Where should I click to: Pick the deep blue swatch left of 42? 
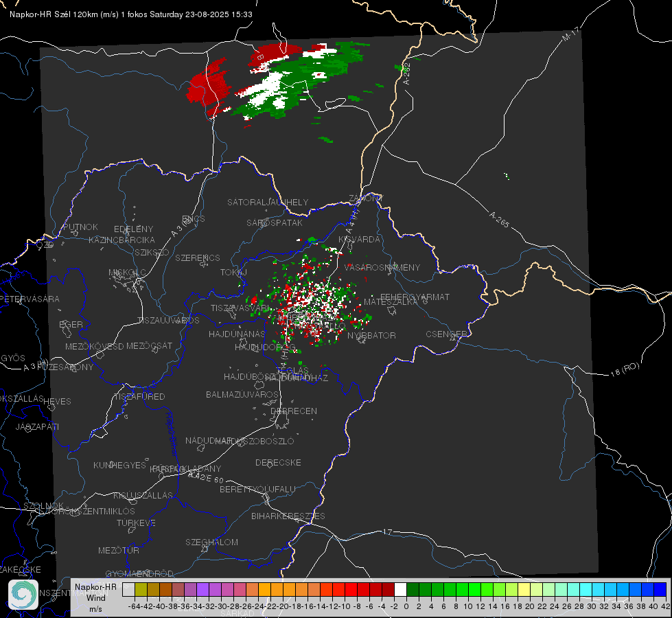(660, 590)
